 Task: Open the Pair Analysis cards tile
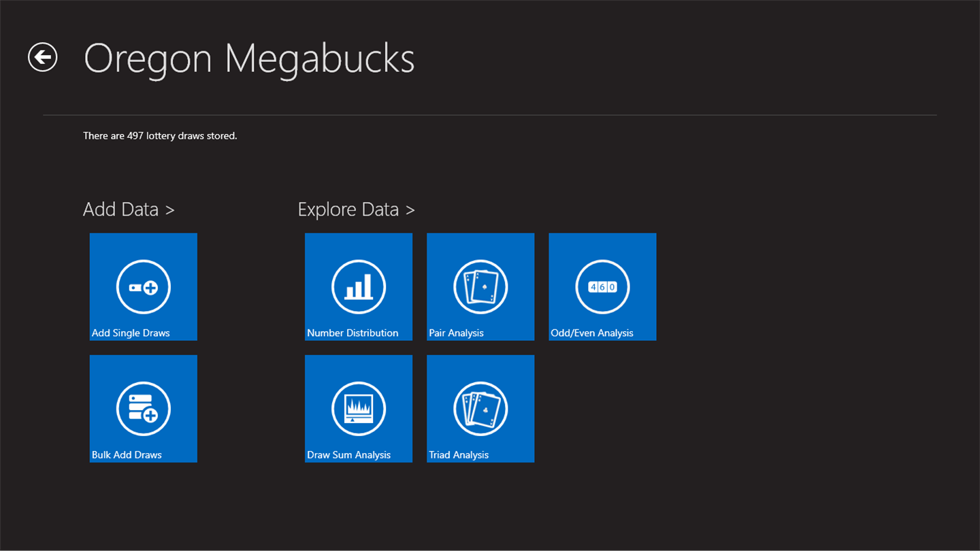click(x=480, y=287)
